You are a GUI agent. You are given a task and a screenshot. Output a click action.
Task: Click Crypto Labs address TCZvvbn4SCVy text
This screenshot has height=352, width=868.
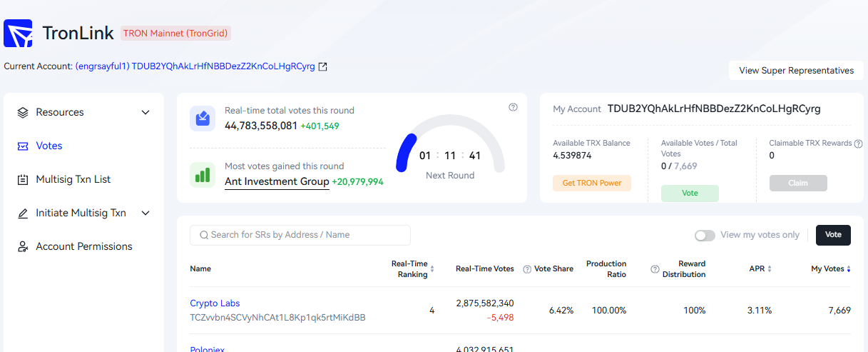tap(277, 317)
